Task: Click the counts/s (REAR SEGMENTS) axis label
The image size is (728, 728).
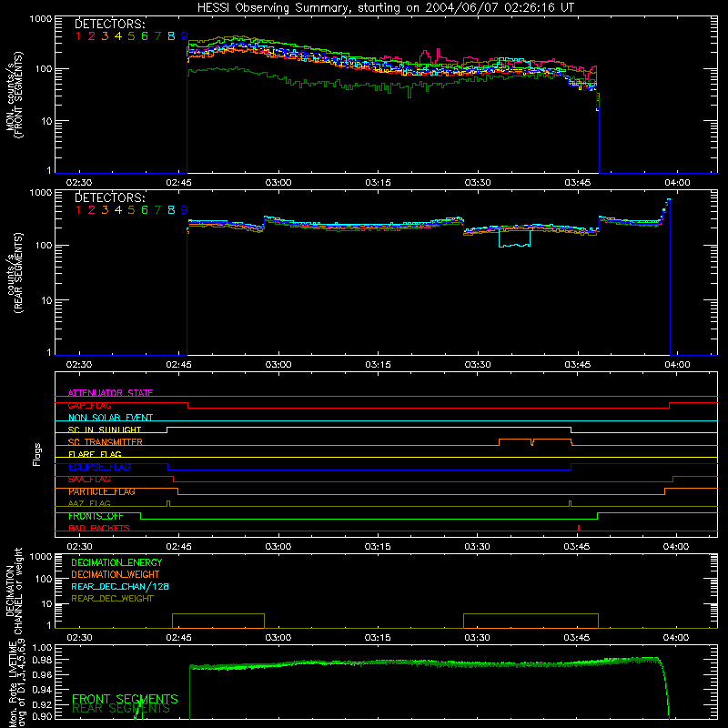Action: pos(14,273)
